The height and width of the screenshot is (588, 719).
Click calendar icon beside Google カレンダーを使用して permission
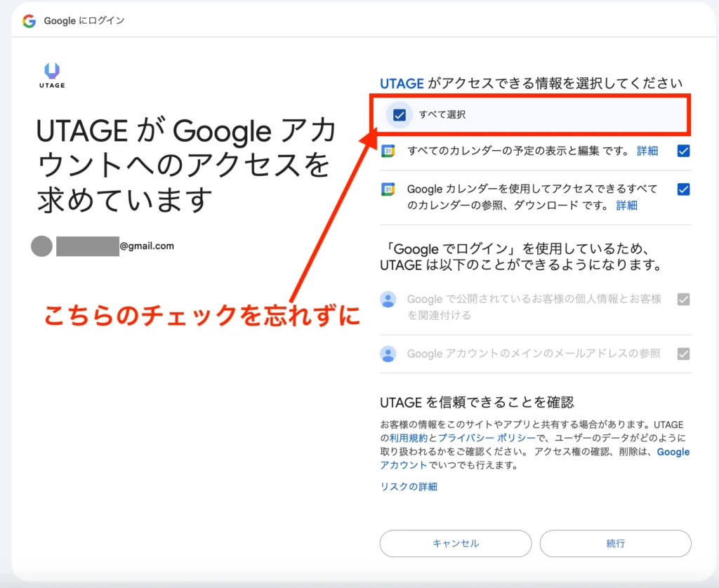tap(388, 189)
